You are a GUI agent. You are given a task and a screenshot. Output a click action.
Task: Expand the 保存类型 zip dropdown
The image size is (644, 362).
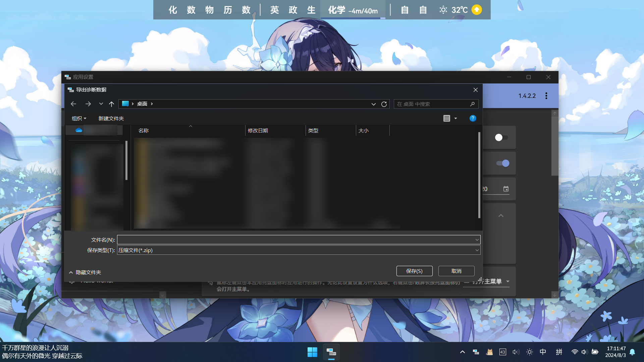(477, 250)
